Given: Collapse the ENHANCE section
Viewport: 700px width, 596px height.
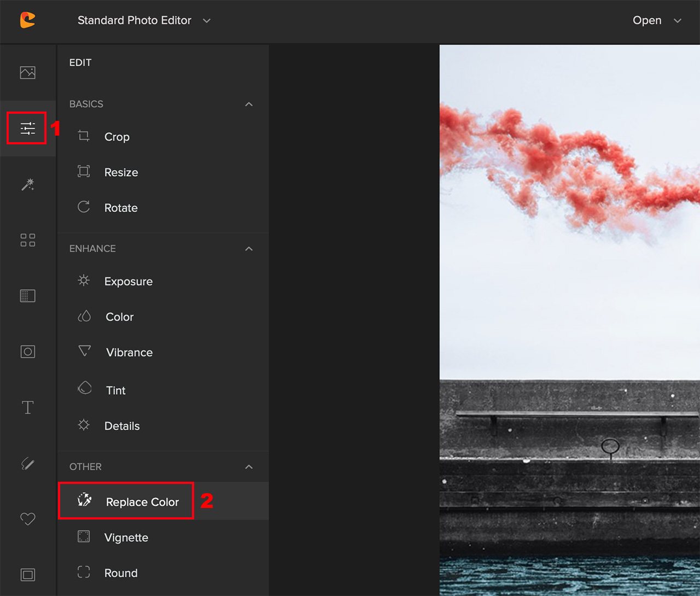Looking at the screenshot, I should click(249, 248).
